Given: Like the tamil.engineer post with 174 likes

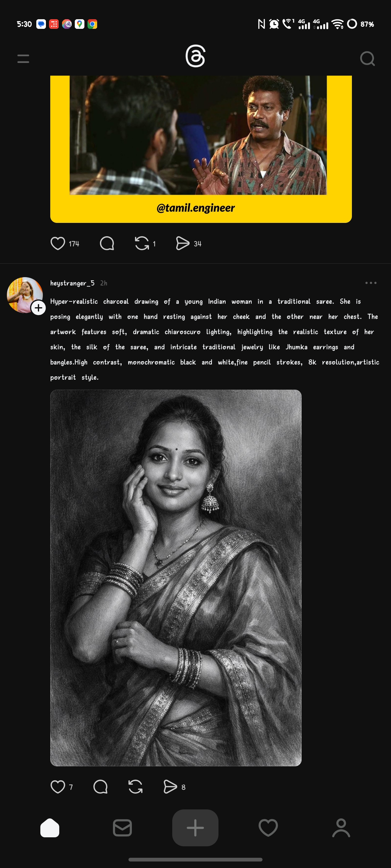Looking at the screenshot, I should (x=58, y=243).
